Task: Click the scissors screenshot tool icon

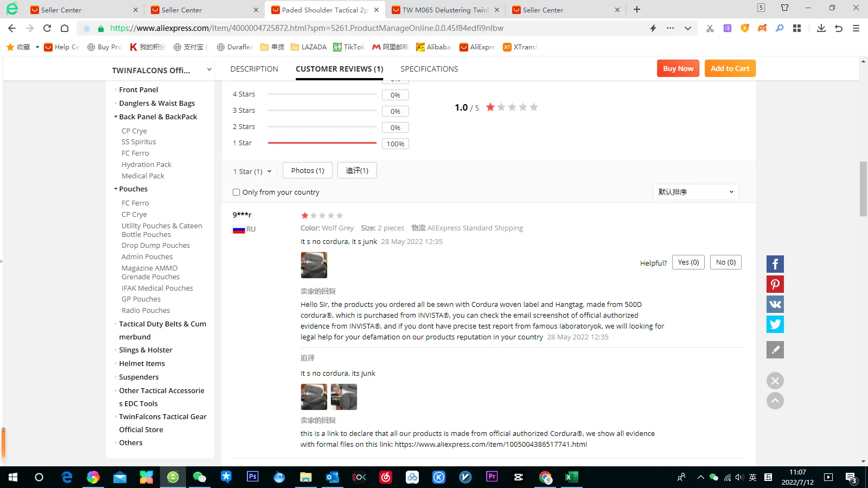Action: [710, 28]
